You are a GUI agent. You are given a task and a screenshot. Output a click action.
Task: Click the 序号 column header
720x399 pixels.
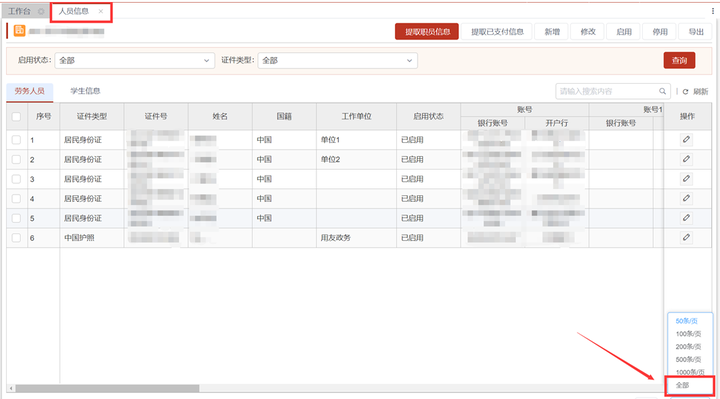click(x=44, y=117)
